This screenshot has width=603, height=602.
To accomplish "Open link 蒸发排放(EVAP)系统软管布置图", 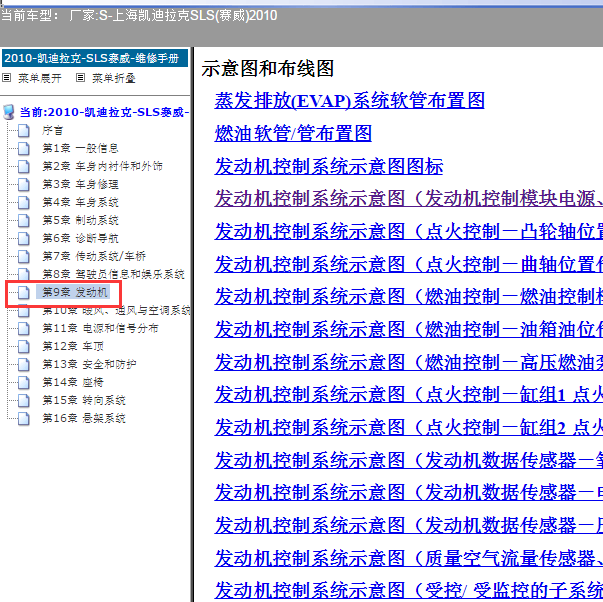I will (349, 101).
